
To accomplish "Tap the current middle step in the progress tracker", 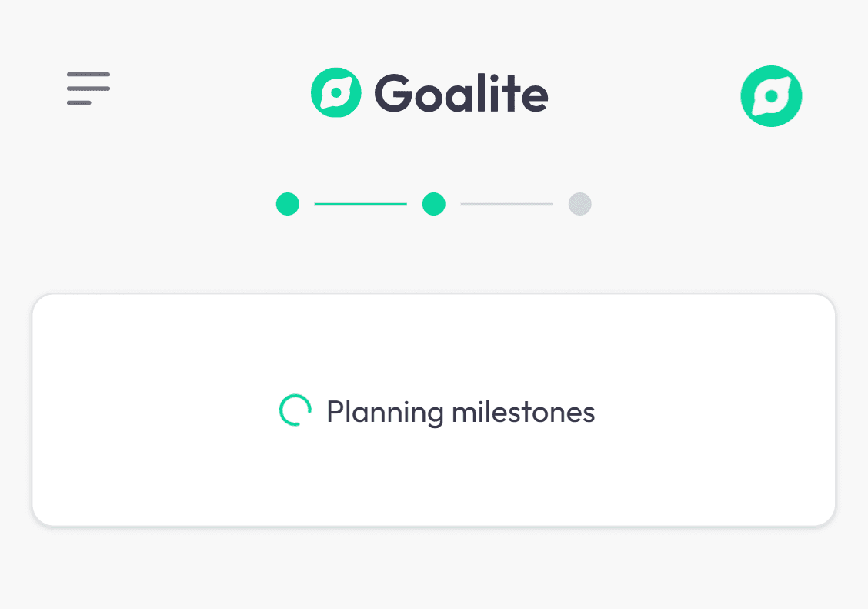I will (x=433, y=204).
